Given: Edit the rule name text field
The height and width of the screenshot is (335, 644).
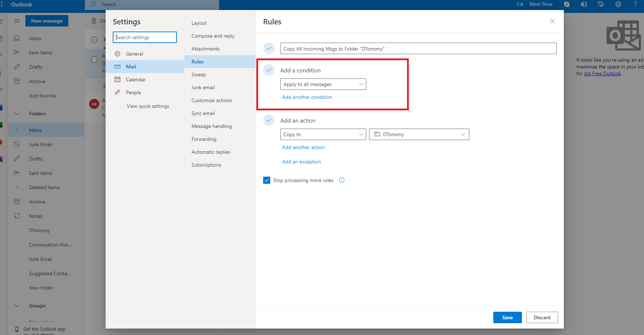Looking at the screenshot, I should point(418,48).
